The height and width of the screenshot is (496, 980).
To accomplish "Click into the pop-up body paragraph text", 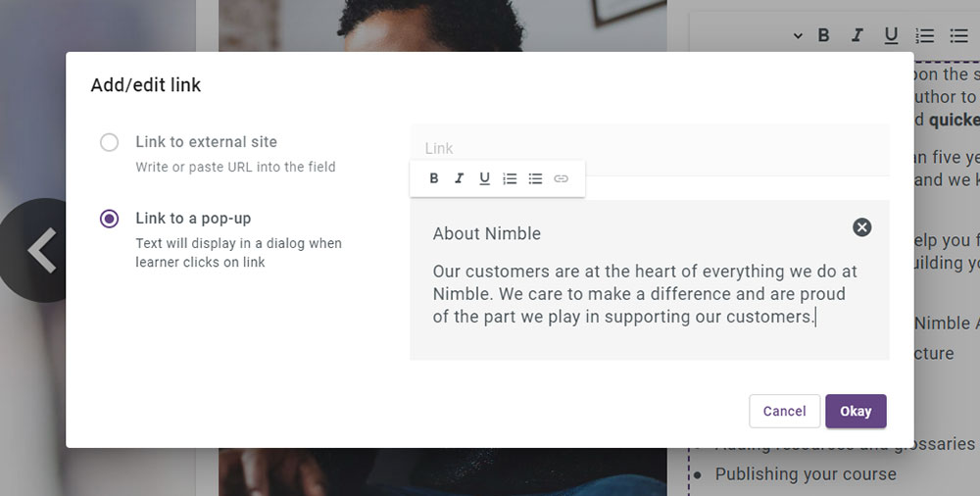I will tap(645, 294).
